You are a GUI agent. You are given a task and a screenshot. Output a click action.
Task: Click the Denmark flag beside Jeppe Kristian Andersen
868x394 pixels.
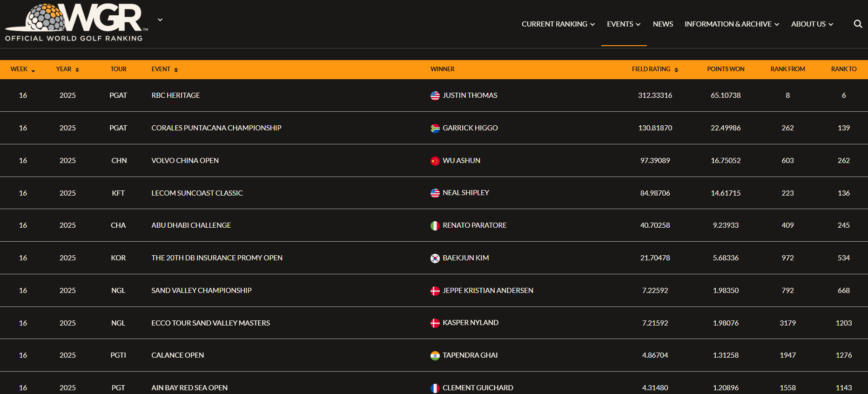click(x=435, y=291)
